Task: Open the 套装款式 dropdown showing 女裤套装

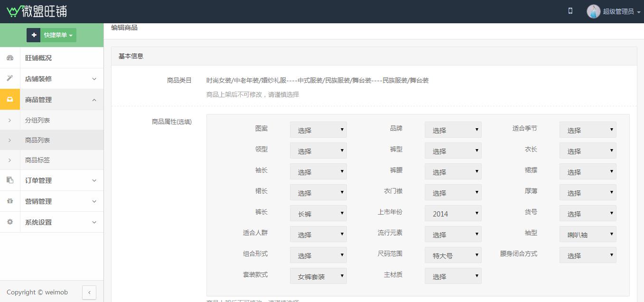Action: click(318, 276)
